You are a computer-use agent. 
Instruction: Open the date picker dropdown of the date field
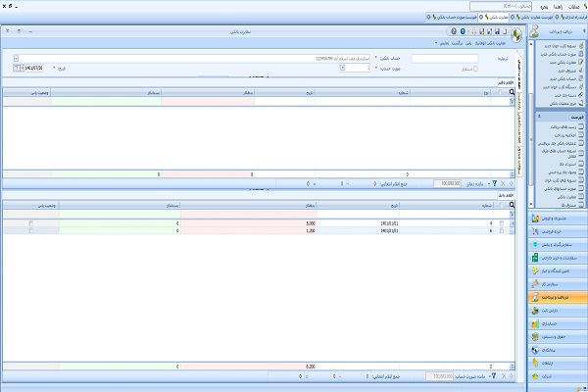tap(22, 68)
